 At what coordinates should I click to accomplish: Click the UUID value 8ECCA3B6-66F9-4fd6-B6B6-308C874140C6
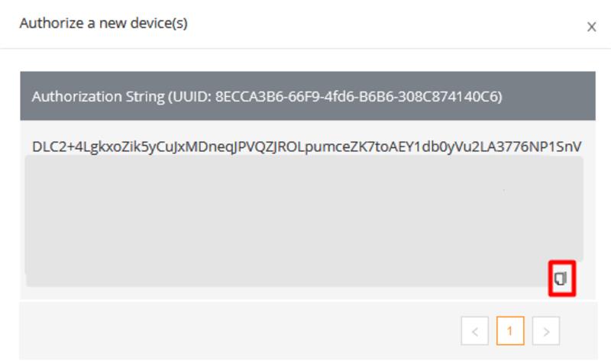pos(358,97)
